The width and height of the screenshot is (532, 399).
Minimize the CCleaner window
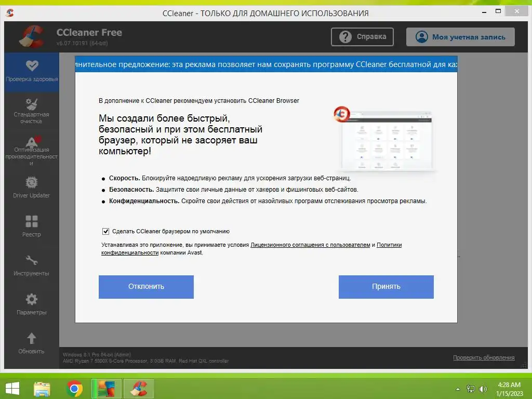coord(484,12)
